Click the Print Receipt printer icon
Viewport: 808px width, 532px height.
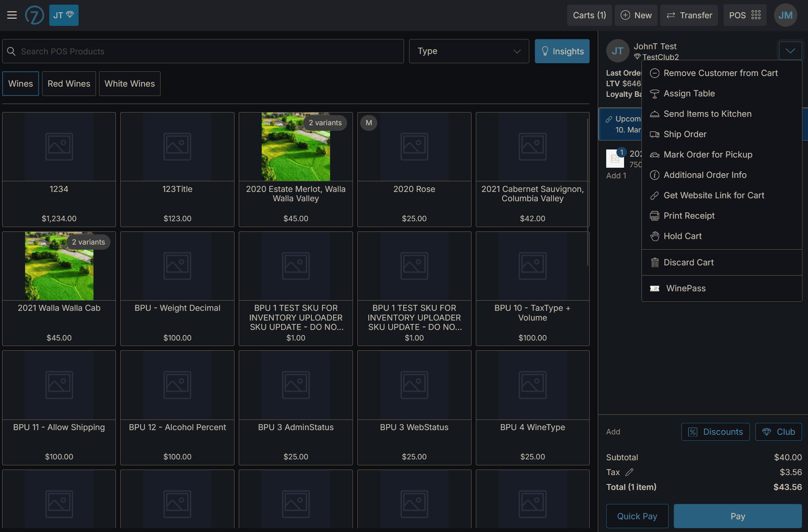(x=655, y=215)
